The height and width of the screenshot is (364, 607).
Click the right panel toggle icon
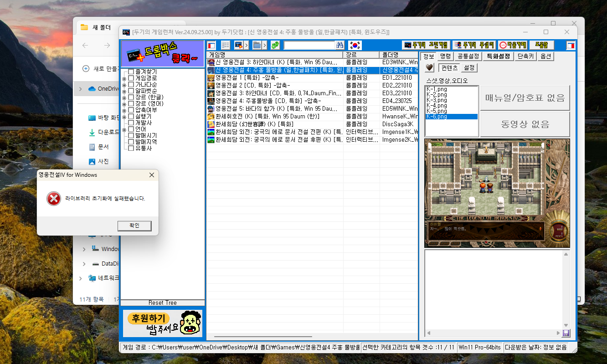571,45
